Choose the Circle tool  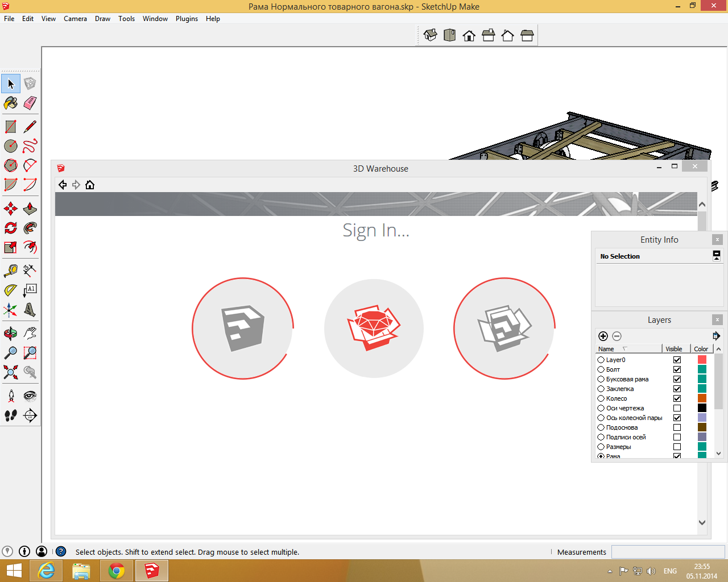pos(11,146)
